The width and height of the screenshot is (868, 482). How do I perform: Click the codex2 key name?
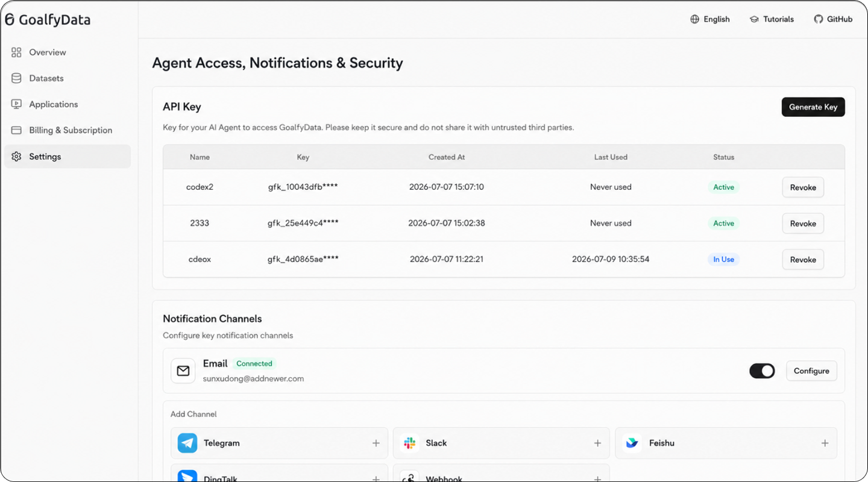pos(200,187)
